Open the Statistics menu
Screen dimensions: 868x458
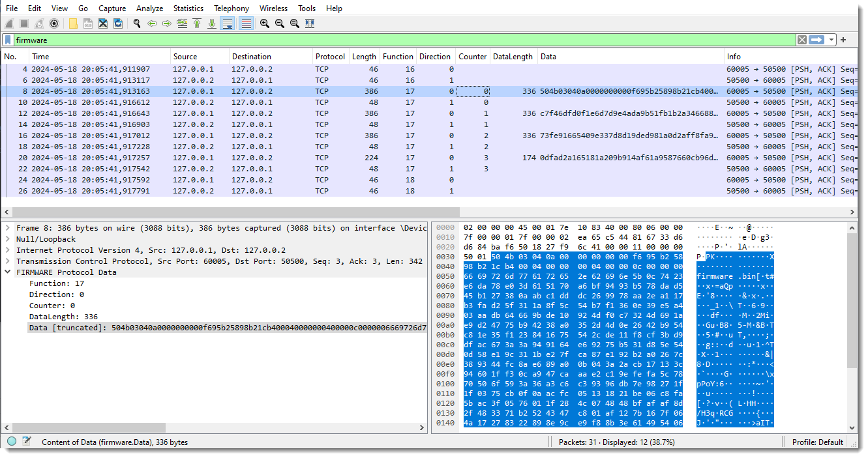pyautogui.click(x=188, y=8)
